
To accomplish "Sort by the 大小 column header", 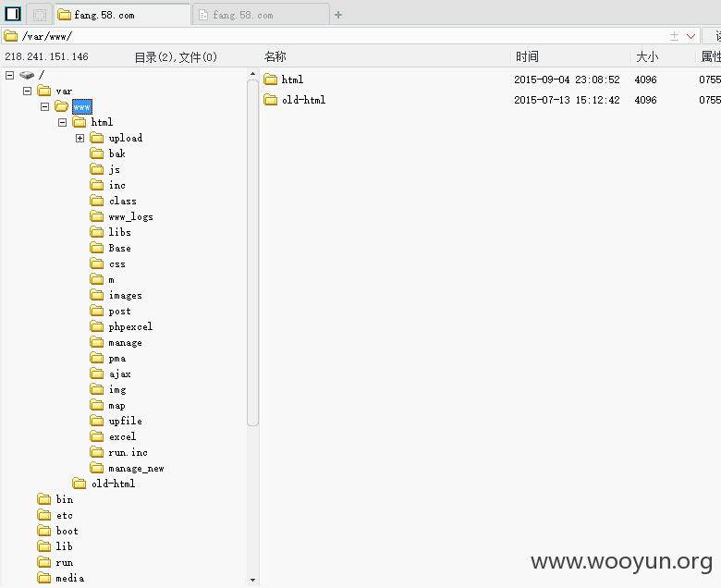I will [647, 56].
